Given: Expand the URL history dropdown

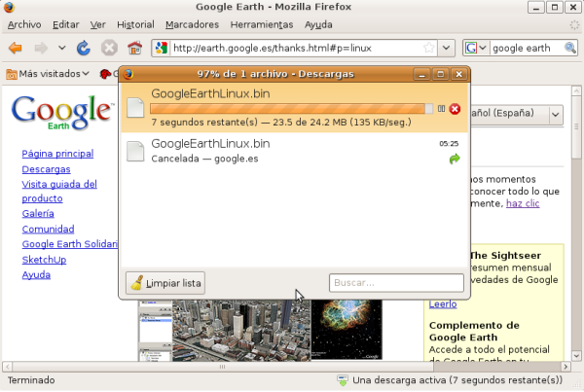Looking at the screenshot, I should coord(446,48).
